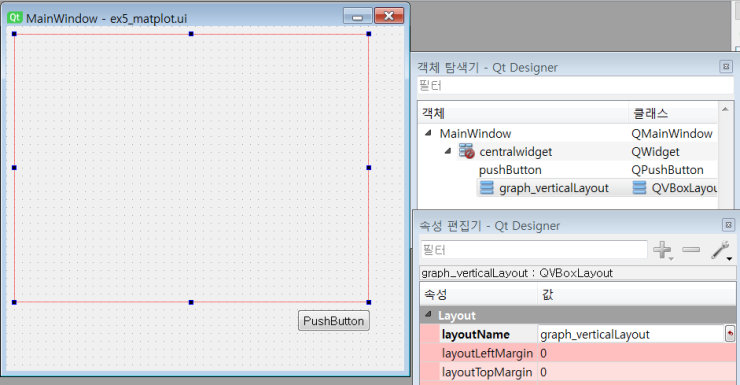Viewport: 740px width, 385px height.
Task: Collapse the MainWindow tree node
Action: point(429,133)
